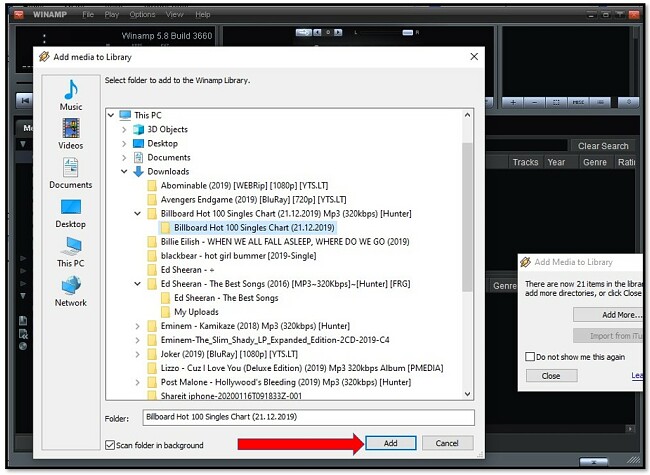650x475 pixels.
Task: Click inside the Folder text field
Action: point(308,417)
